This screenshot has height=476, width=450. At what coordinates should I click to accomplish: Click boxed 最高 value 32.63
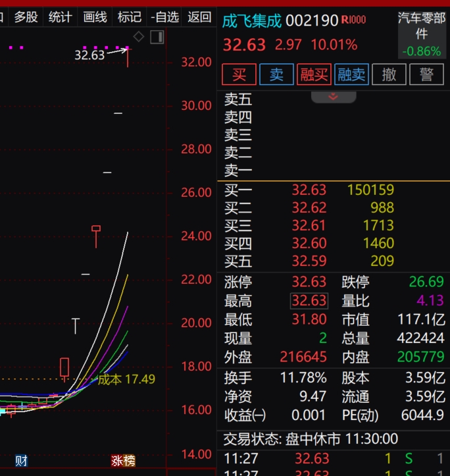click(309, 301)
